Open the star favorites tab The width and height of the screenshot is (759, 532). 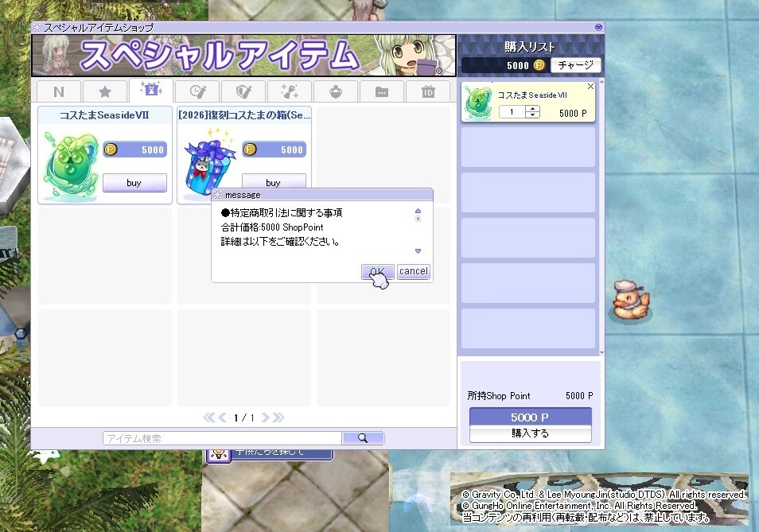click(x=104, y=91)
